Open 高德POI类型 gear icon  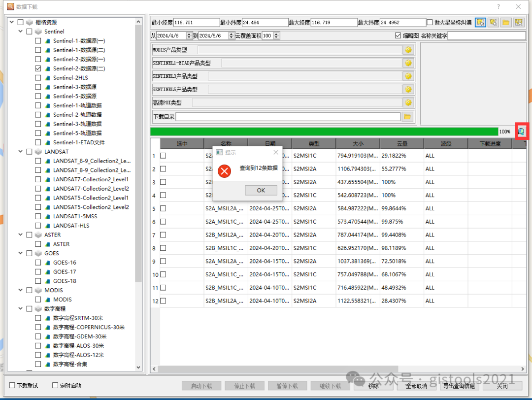click(408, 102)
